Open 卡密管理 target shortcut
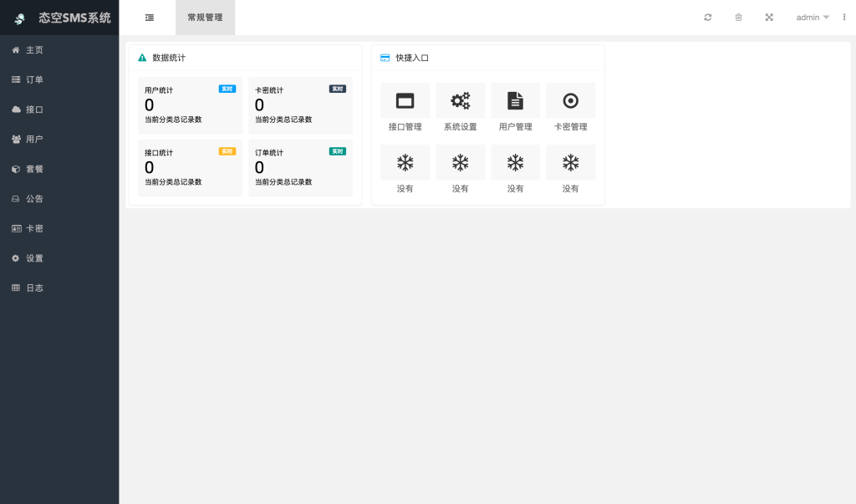The image size is (856, 504). point(571,101)
